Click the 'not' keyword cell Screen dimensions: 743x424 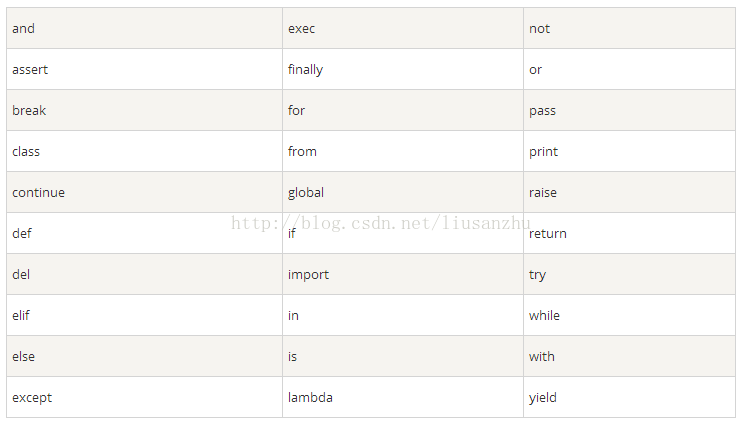pos(539,29)
